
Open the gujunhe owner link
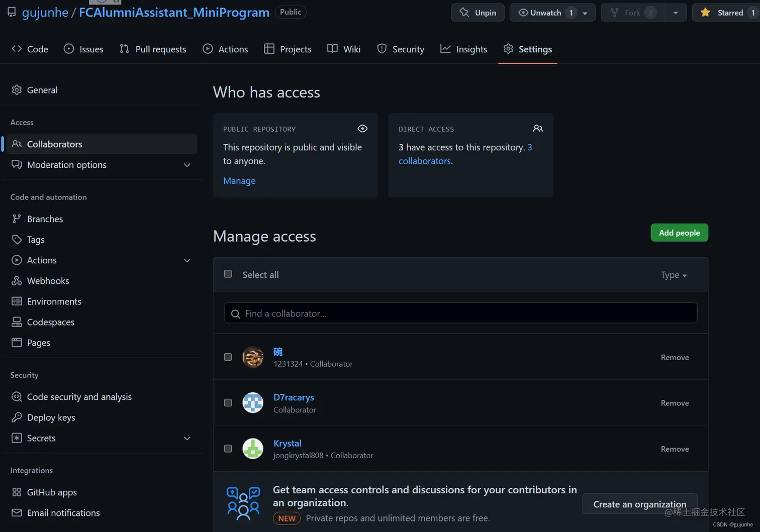point(45,13)
